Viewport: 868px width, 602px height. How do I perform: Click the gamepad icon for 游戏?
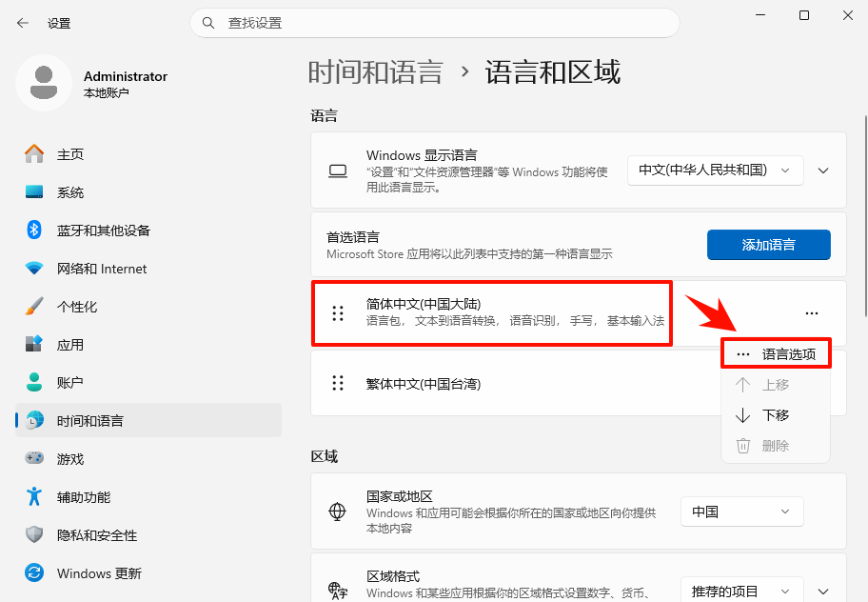pos(34,458)
